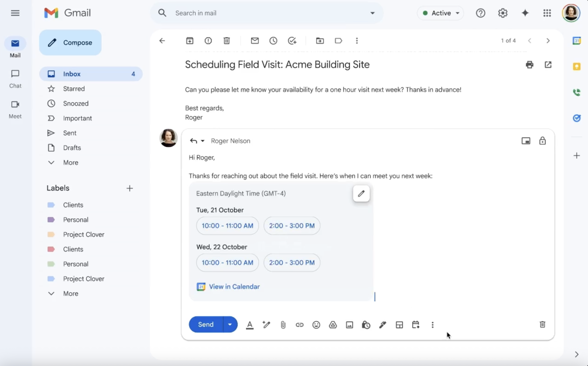Report this email as spam
This screenshot has height=366, width=588.
coord(208,41)
